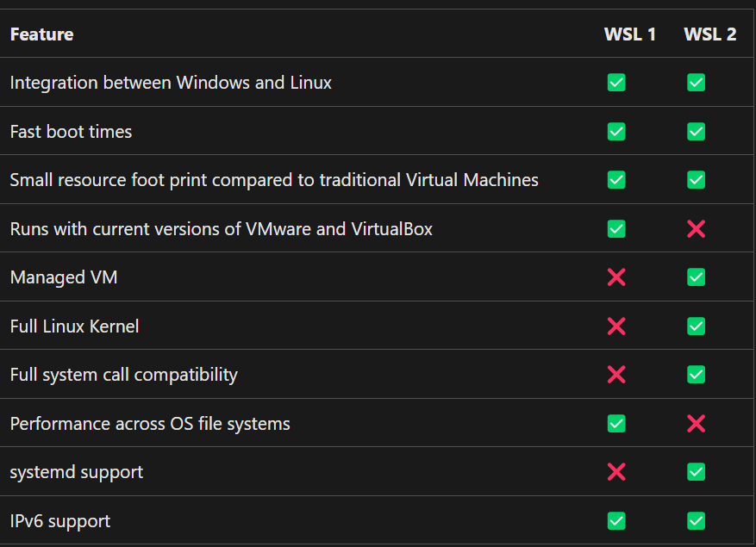The height and width of the screenshot is (547, 756).
Task: Click WSL 1 red cross for systemd support
Action: point(616,472)
